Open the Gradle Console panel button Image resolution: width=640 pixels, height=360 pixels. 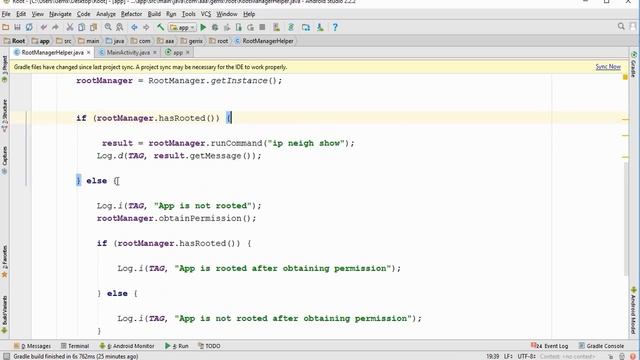(601, 346)
